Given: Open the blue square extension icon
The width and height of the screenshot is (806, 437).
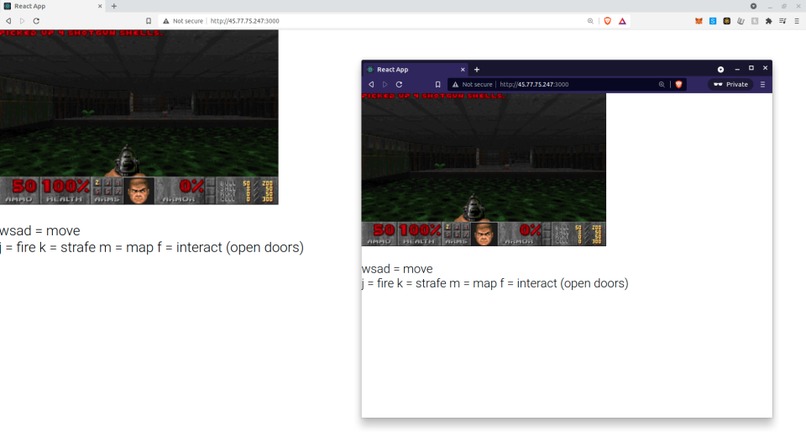Looking at the screenshot, I should click(712, 21).
